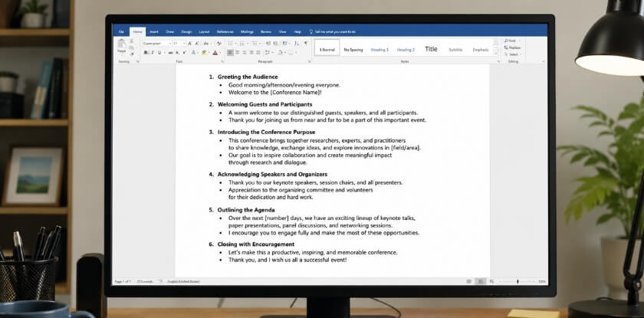Apply red font color

tap(215, 53)
